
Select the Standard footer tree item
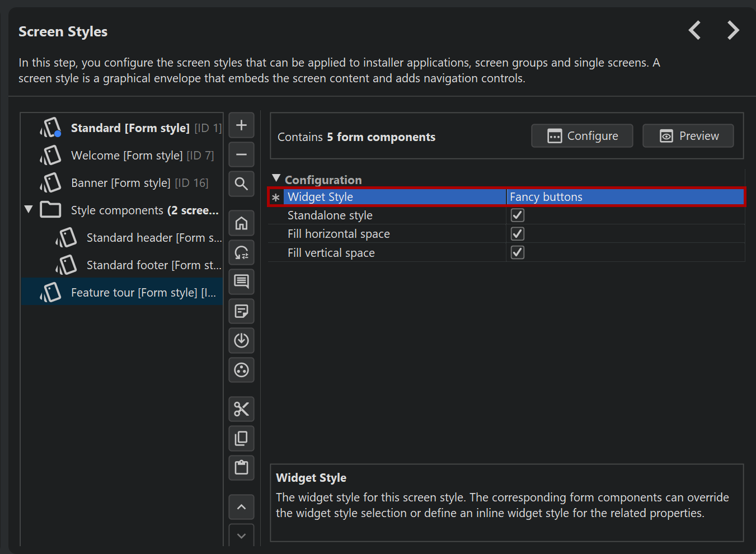tap(153, 265)
